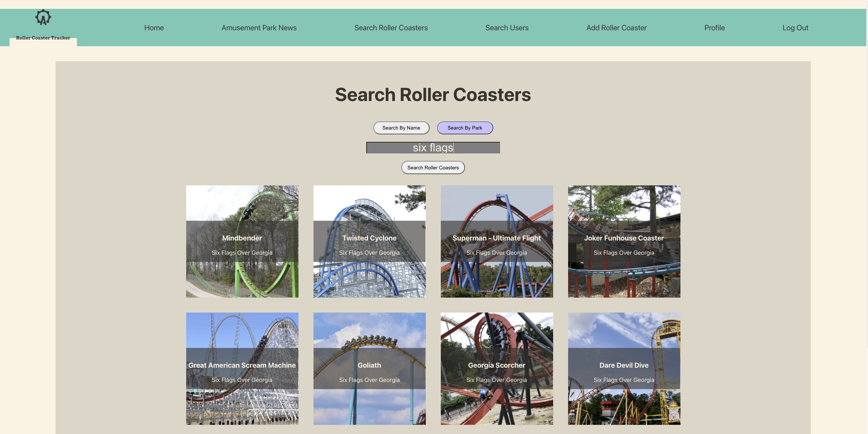Viewport: 868px width, 434px height.
Task: Click the Roller Coaster Tracker logo text
Action: (43, 38)
